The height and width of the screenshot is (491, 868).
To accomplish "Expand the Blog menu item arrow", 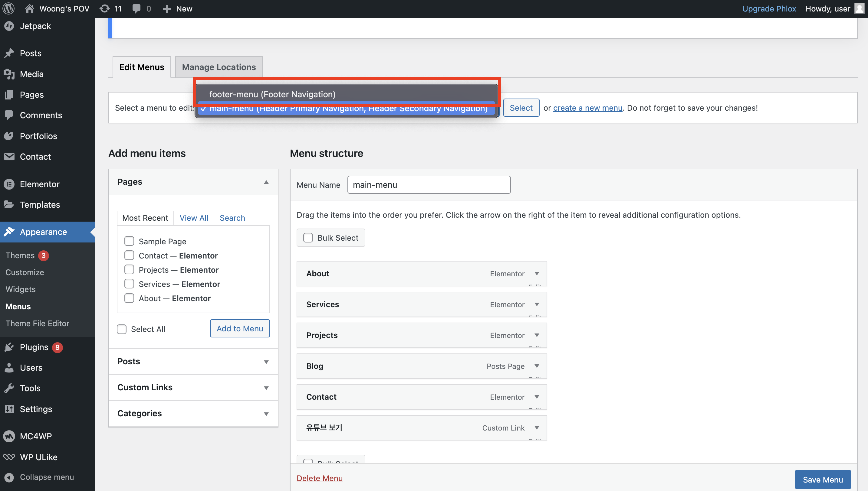I will pyautogui.click(x=537, y=366).
